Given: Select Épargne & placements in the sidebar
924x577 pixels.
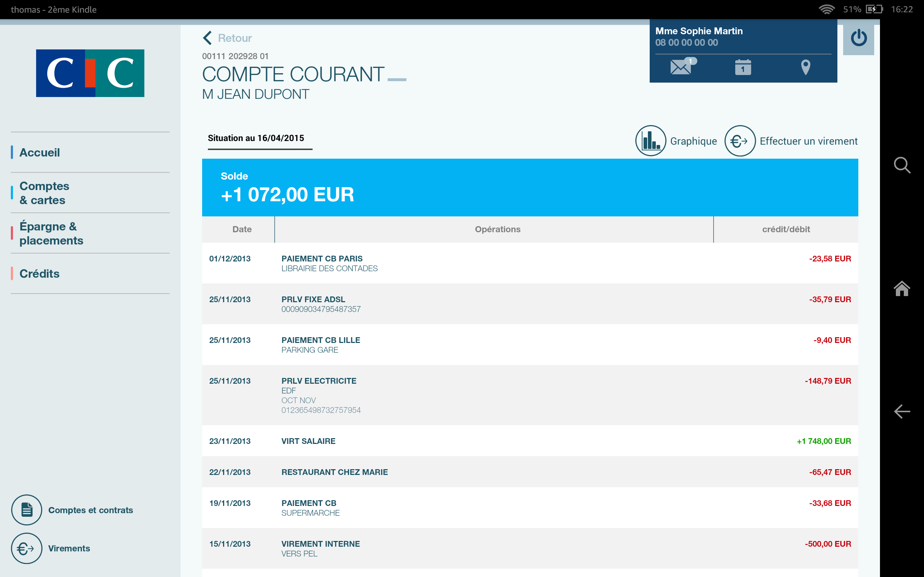Looking at the screenshot, I should [51, 233].
